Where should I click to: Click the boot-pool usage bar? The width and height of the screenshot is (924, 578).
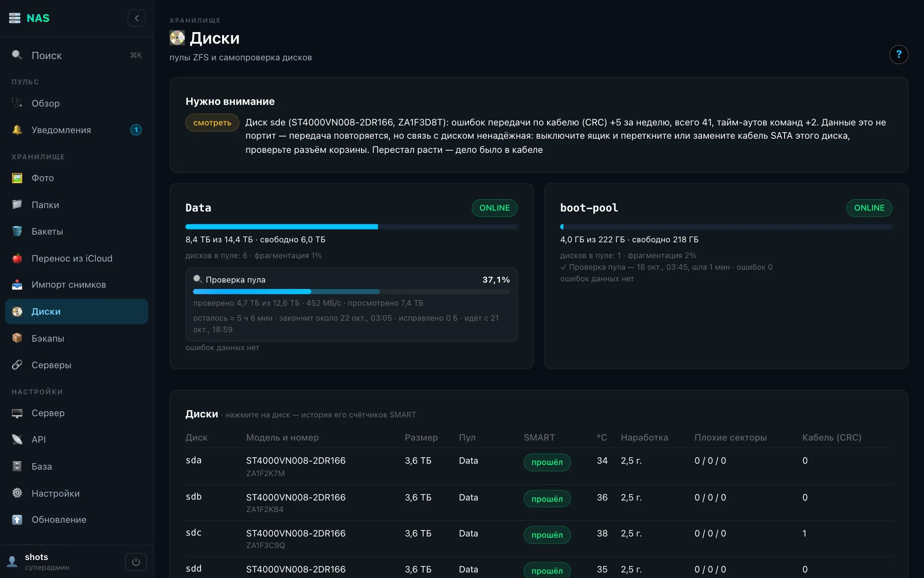tap(726, 226)
